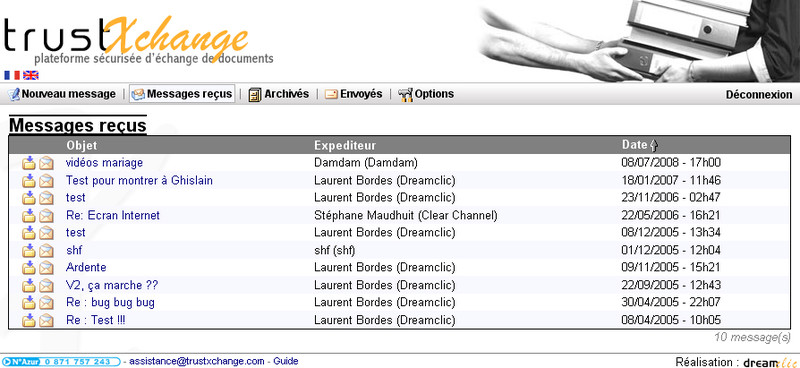
Task: Switch language with the British flag icon
Action: (x=31, y=76)
